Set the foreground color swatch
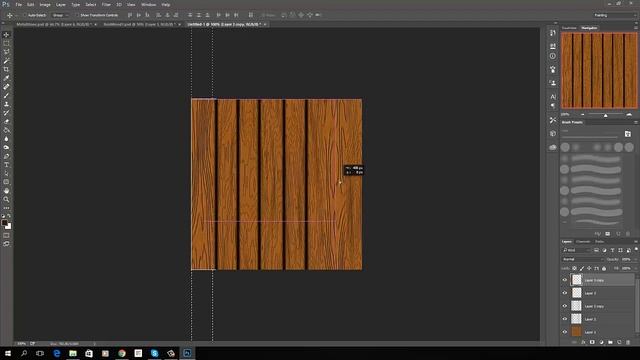Screen dimensions: 640x360 (4, 223)
